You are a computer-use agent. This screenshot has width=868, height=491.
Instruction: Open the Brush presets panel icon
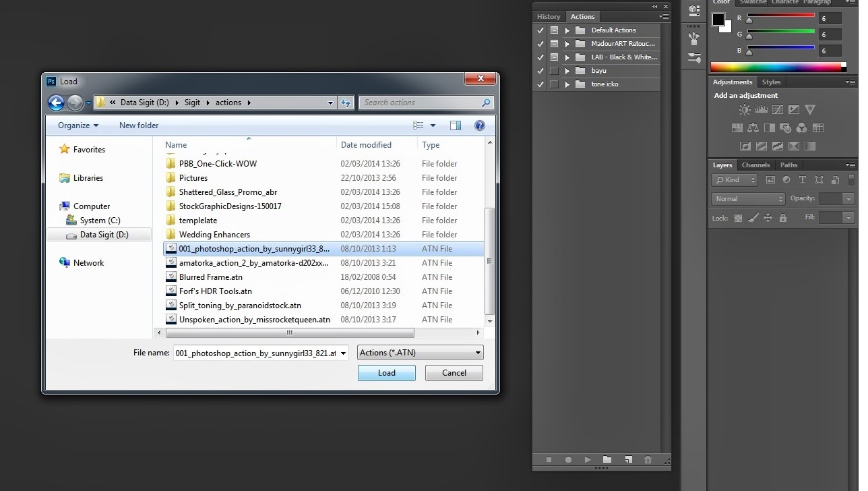[x=693, y=38]
